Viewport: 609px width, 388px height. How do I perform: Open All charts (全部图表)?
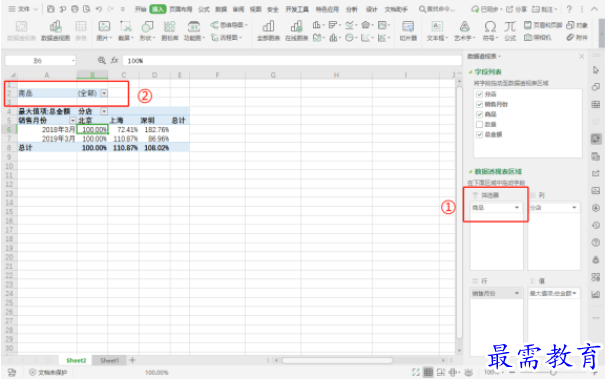pos(268,30)
